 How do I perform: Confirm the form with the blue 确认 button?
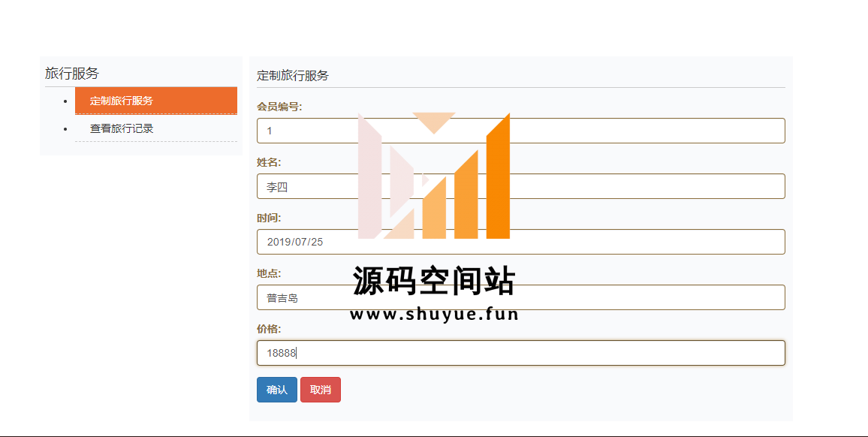277,390
